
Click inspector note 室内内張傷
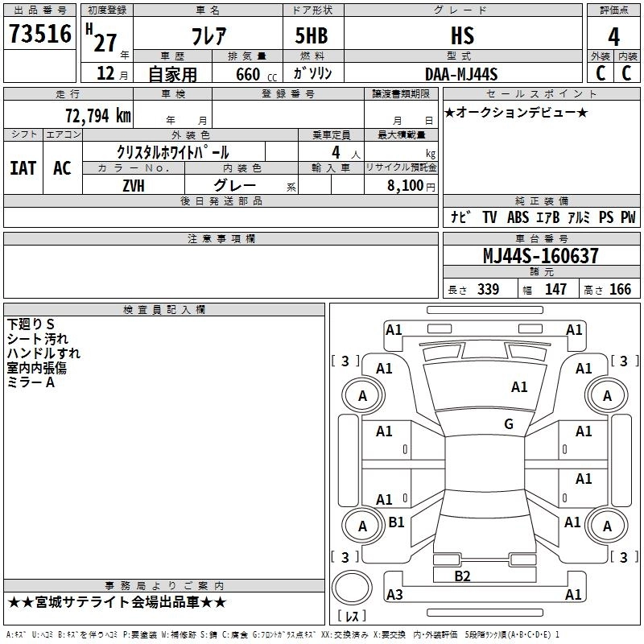pyautogui.click(x=37, y=368)
